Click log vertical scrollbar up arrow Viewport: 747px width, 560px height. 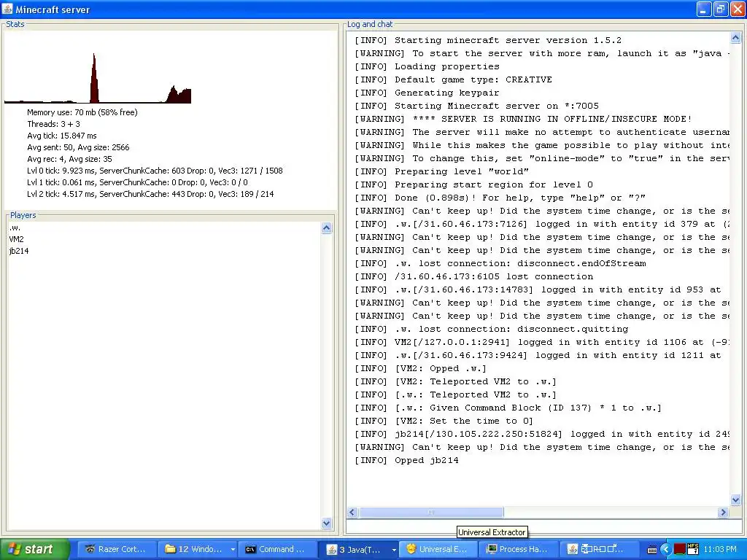pos(735,38)
